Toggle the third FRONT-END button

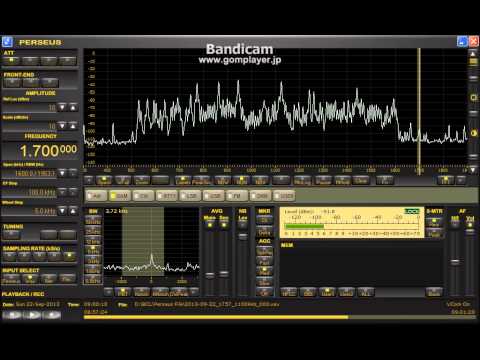pos(50,82)
